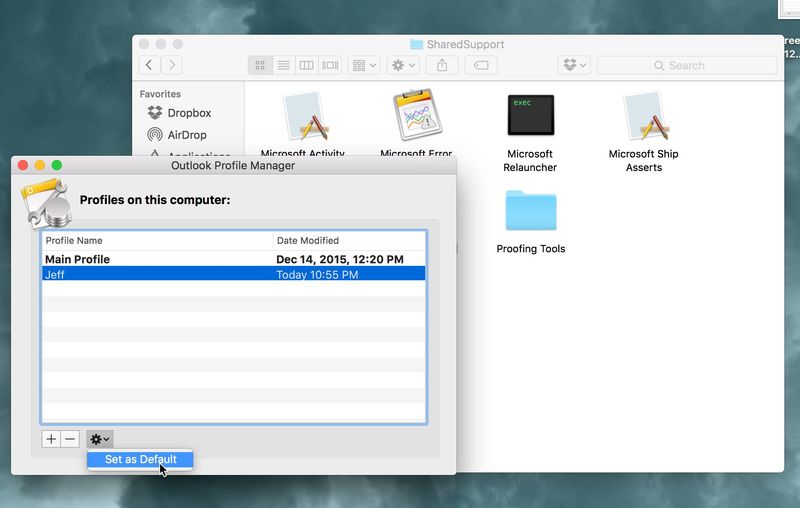Select the Microsoft Activity app icon
Screen dimensions: 800x508
point(306,116)
